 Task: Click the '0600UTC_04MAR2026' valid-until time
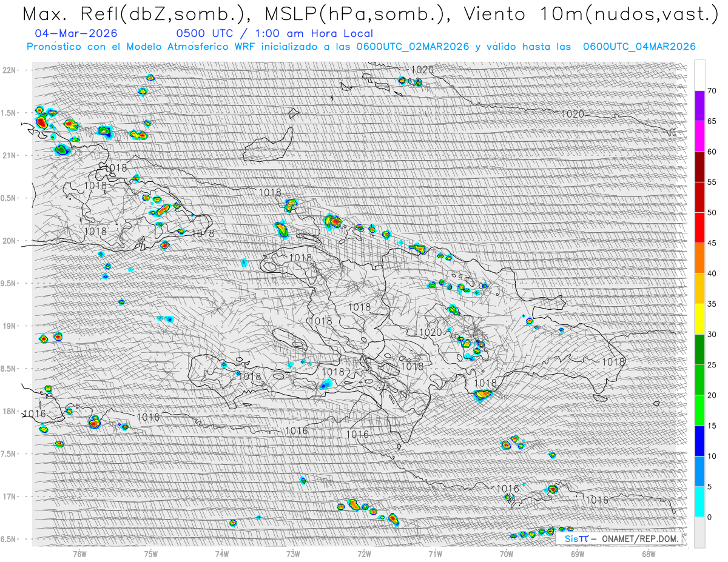(x=639, y=47)
